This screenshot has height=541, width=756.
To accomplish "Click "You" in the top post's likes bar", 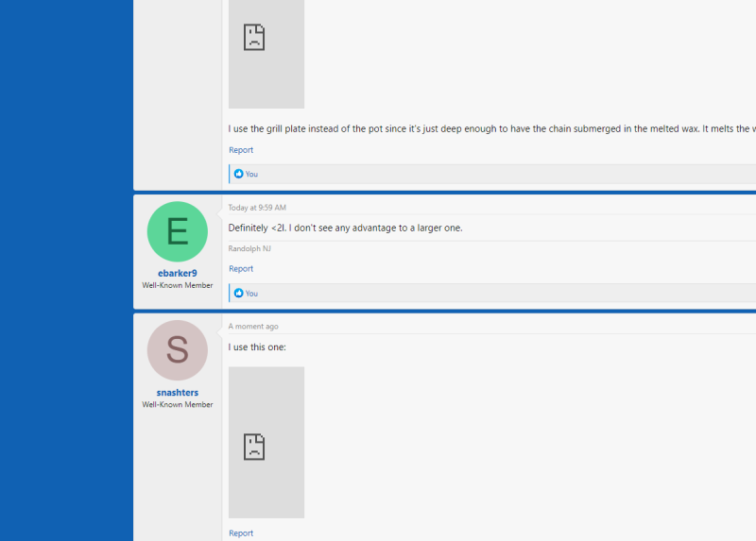I will tap(251, 174).
